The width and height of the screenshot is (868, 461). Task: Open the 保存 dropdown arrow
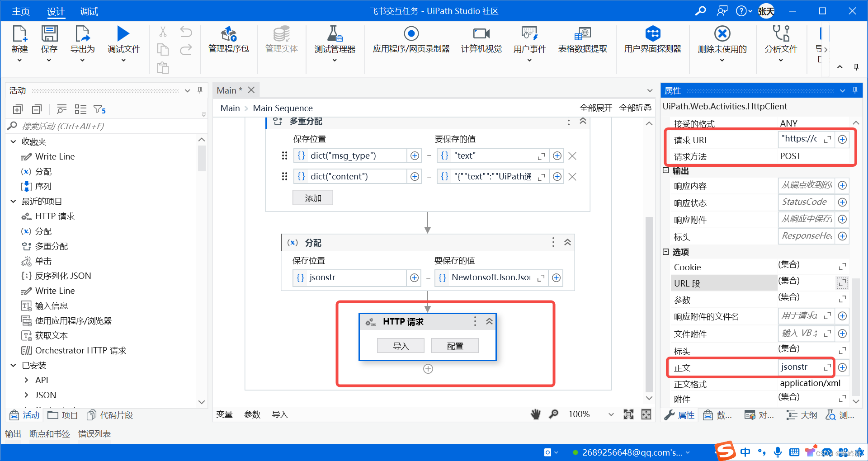click(x=49, y=60)
